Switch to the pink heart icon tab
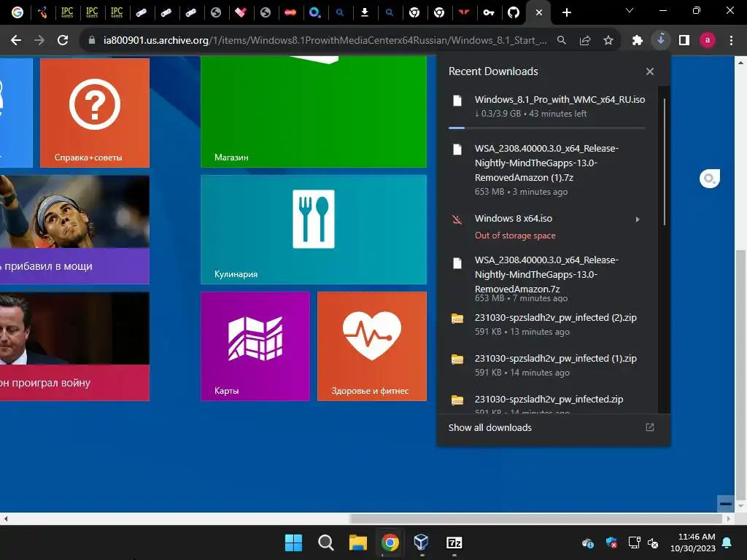 240,12
